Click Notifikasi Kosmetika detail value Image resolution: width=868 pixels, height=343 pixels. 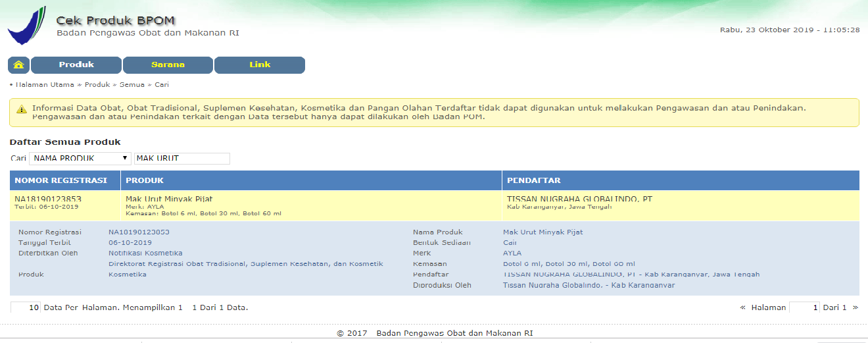coord(145,253)
